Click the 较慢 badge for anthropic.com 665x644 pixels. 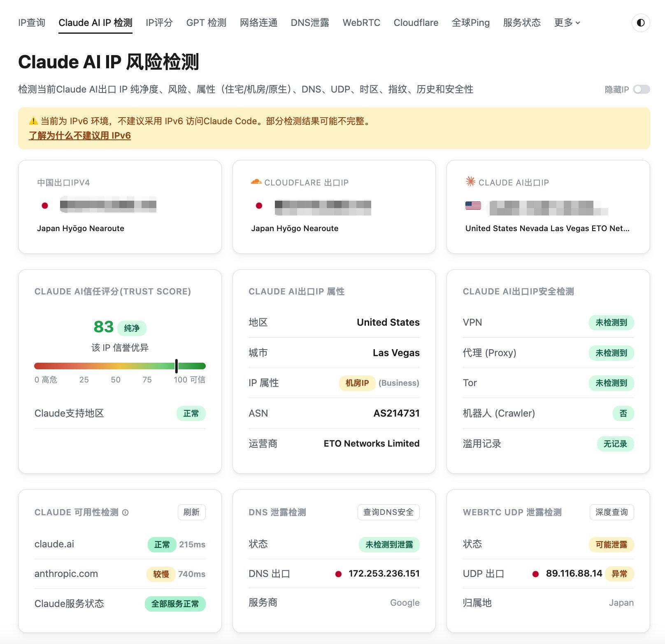(x=161, y=574)
